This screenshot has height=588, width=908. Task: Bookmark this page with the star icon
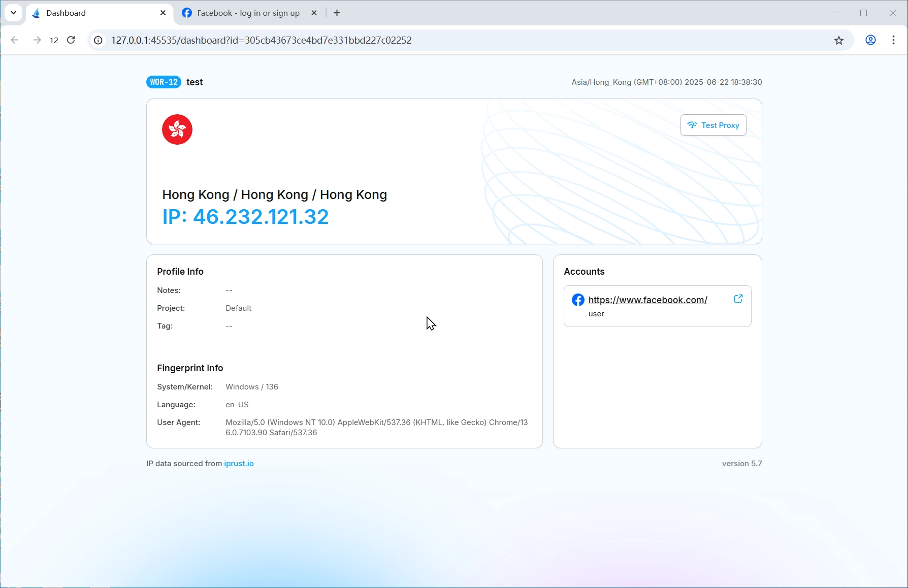click(838, 41)
